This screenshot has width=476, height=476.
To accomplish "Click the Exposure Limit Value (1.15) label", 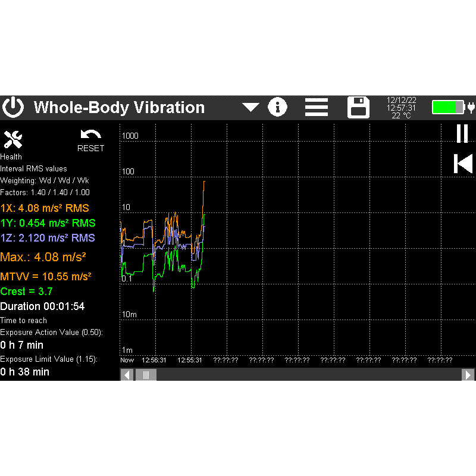I will (49, 359).
